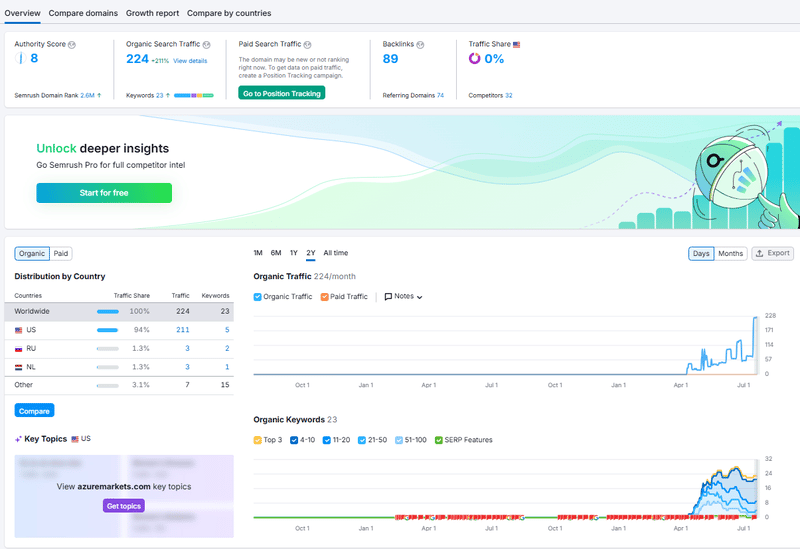800x549 pixels.
Task: Toggle the 4-10 keywords checkbox
Action: point(294,440)
